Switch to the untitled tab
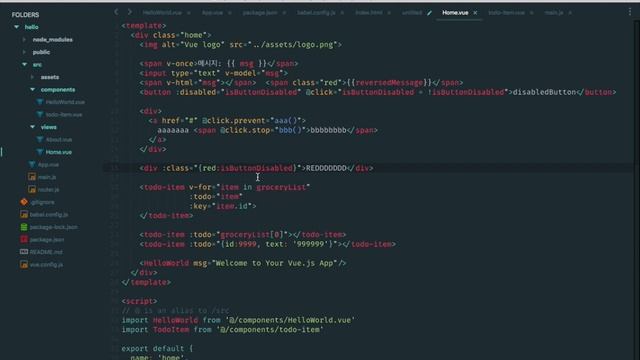Screen dimensions: 640x360 tap(412, 13)
